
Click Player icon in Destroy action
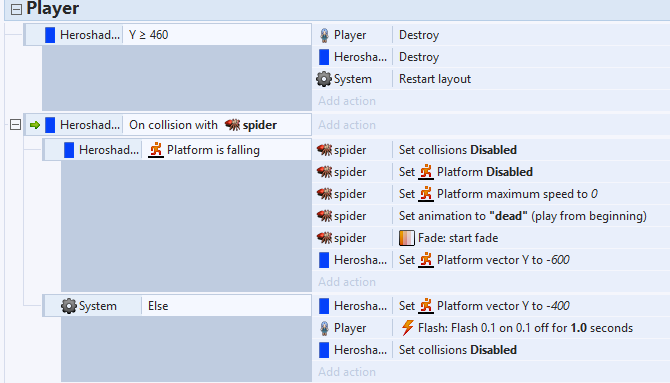[324, 35]
